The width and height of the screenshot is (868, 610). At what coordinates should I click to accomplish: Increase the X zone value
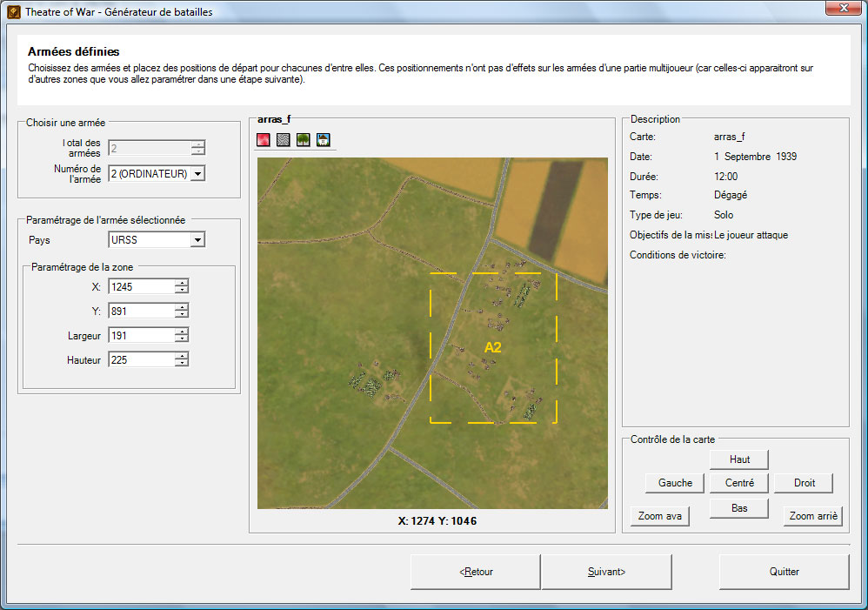[181, 283]
